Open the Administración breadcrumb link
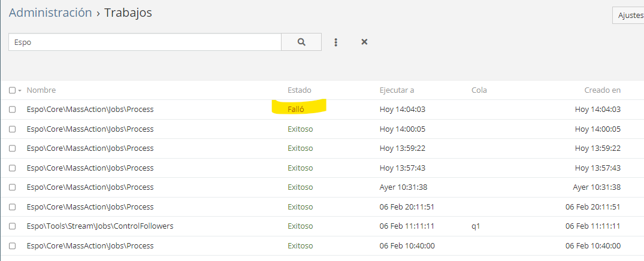The width and height of the screenshot is (644, 261). [50, 13]
